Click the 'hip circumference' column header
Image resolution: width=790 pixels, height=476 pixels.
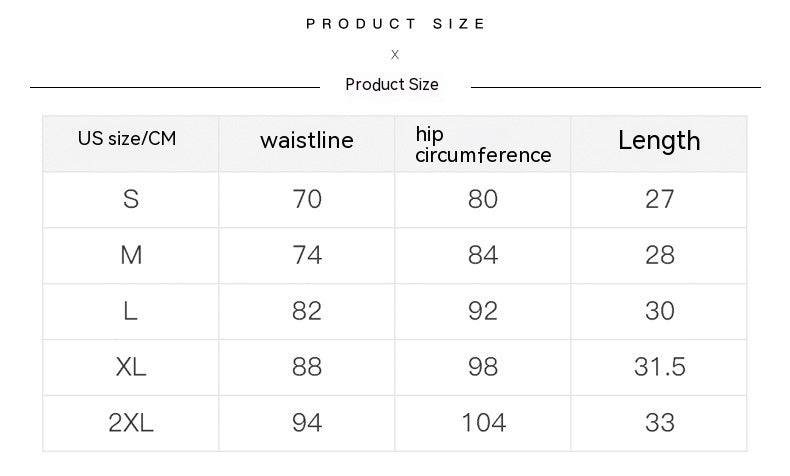[483, 145]
